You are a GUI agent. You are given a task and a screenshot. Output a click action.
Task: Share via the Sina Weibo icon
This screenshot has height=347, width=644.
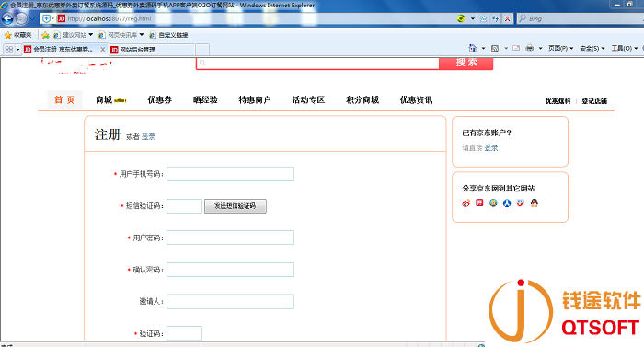coord(466,202)
